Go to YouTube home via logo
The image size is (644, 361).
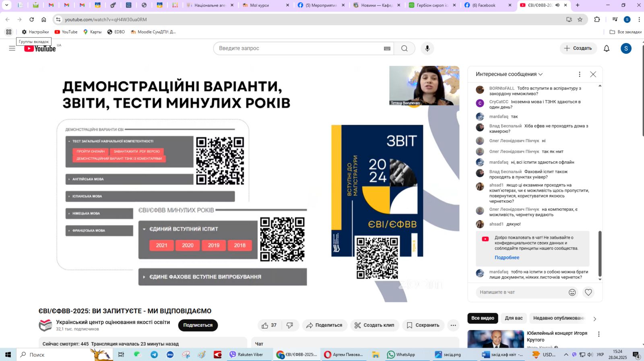pyautogui.click(x=40, y=49)
